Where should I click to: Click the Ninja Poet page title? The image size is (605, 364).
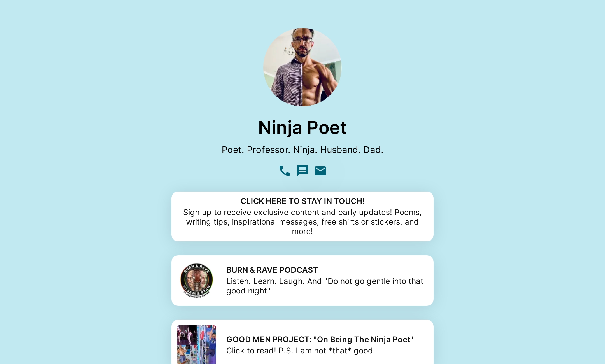[x=302, y=127]
